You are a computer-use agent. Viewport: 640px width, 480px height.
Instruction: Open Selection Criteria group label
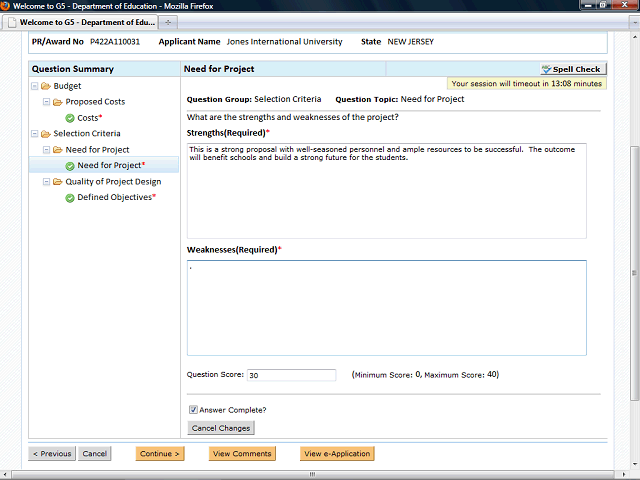coord(87,133)
